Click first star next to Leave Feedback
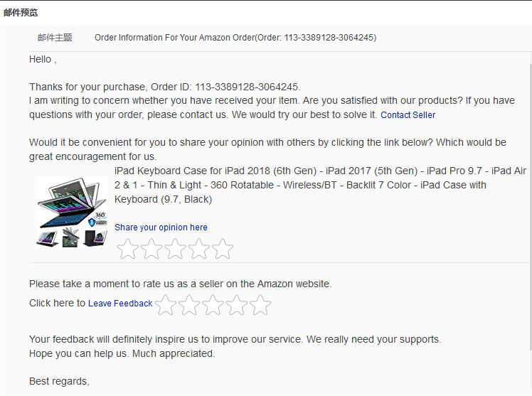 coord(166,305)
